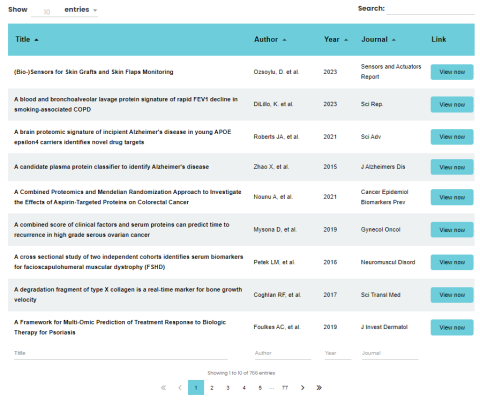Screen dimensions: 480x403
Task: Click the Author filter field
Action: coord(283,353)
